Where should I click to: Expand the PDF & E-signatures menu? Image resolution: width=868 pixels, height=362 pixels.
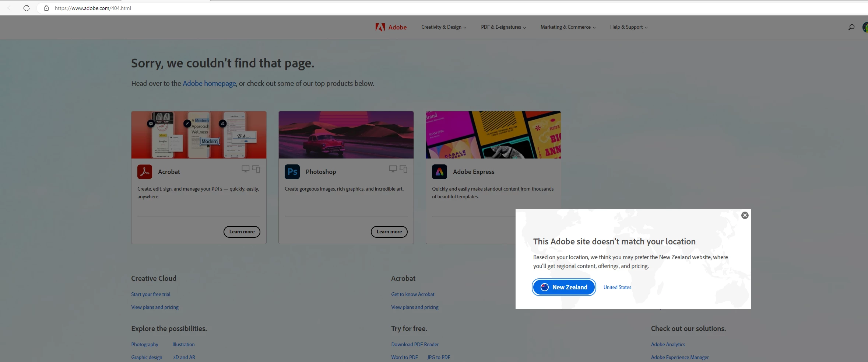503,27
